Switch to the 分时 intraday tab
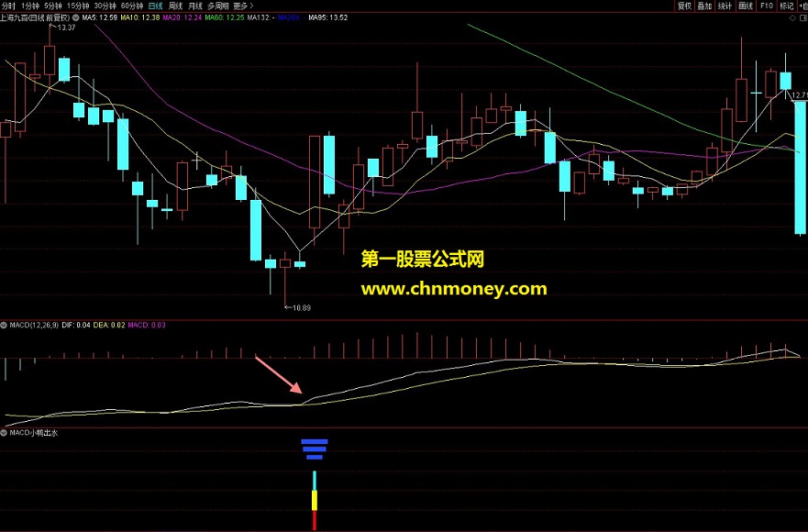This screenshot has height=532, width=808. [8, 6]
